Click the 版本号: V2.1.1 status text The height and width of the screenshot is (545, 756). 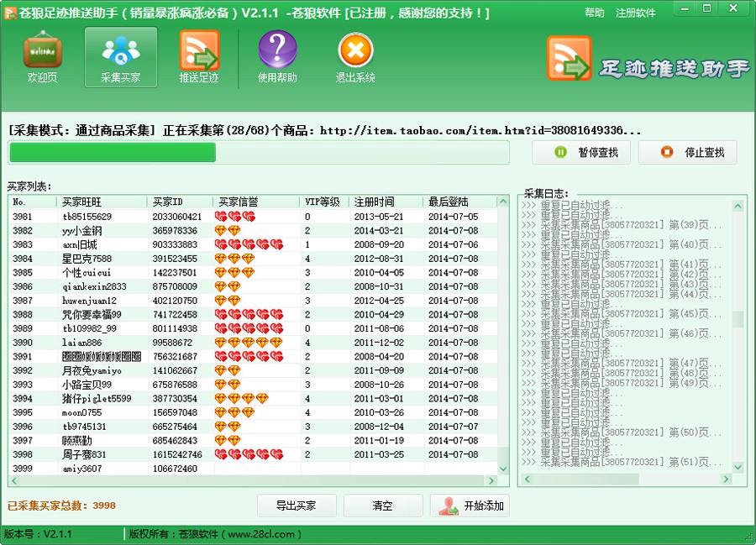[38, 534]
